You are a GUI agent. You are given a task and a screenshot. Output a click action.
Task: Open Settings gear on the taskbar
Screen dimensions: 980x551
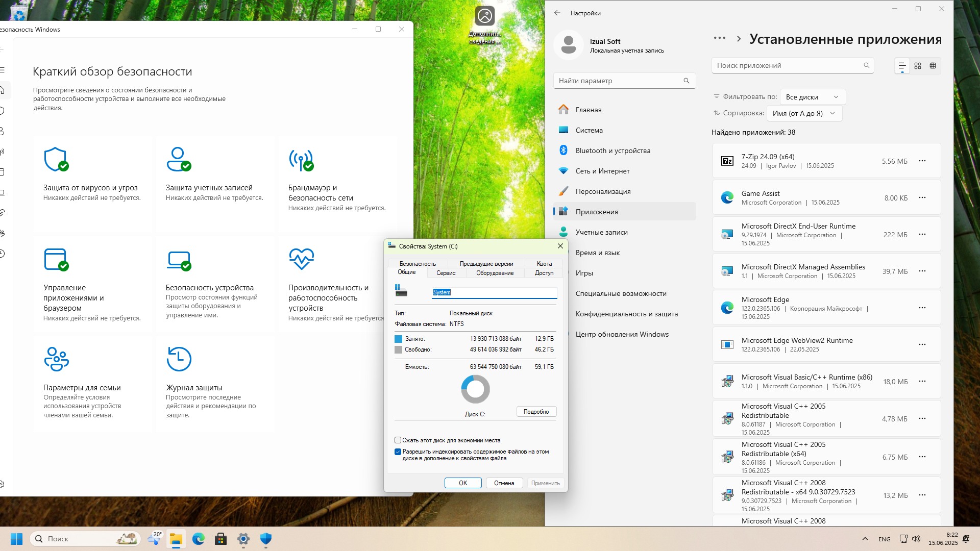pos(243,539)
